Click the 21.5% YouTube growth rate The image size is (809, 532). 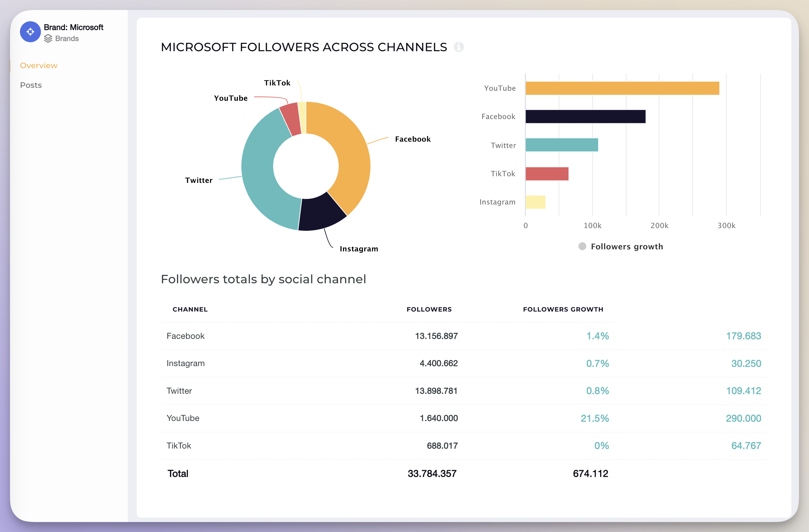(x=595, y=418)
